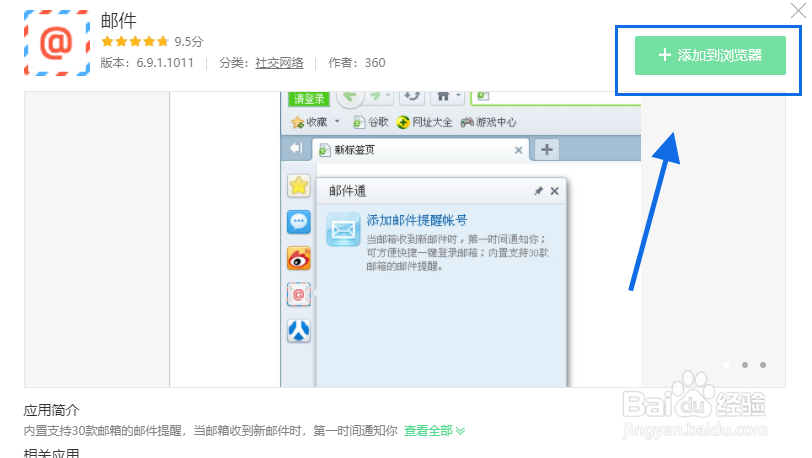
Task: Click the 添加到浏览器 button
Action: [710, 55]
